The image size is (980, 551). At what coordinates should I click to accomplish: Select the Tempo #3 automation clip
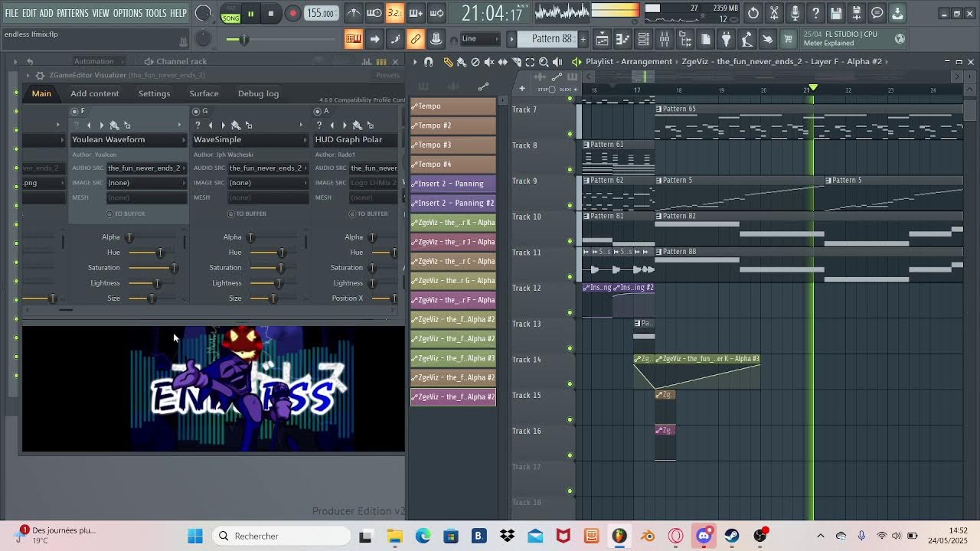(453, 145)
